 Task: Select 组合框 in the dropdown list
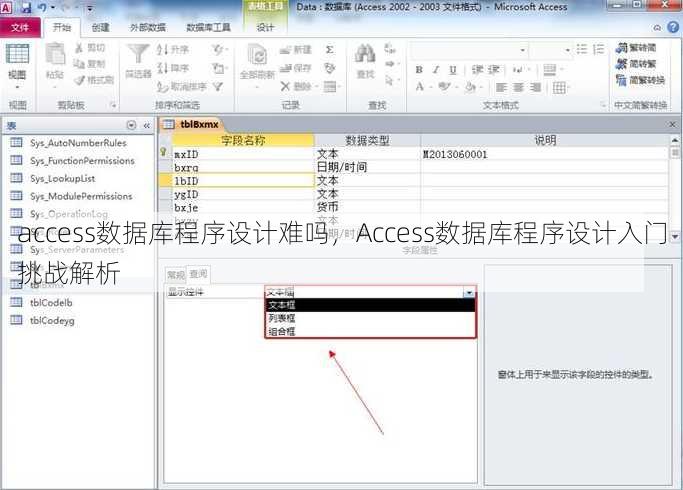370,331
